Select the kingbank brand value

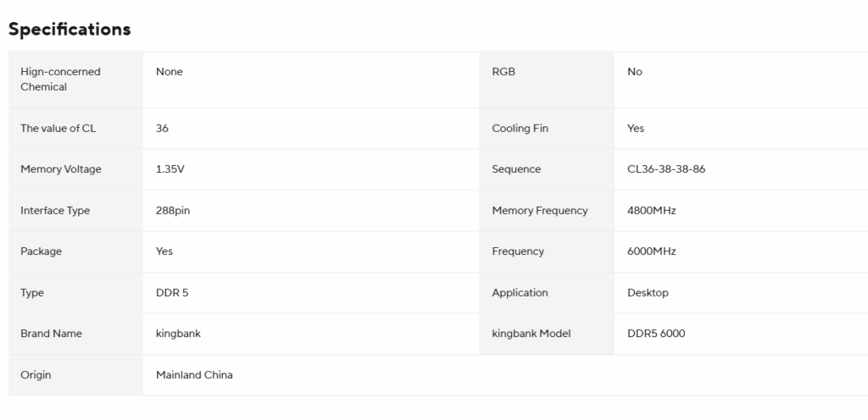[x=179, y=334]
